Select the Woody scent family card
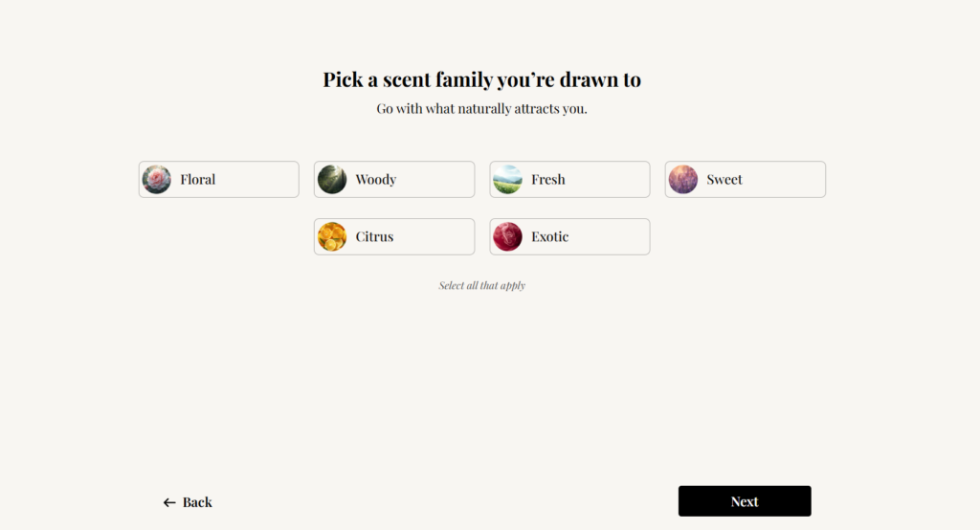Viewport: 980px width, 530px height. (x=394, y=179)
